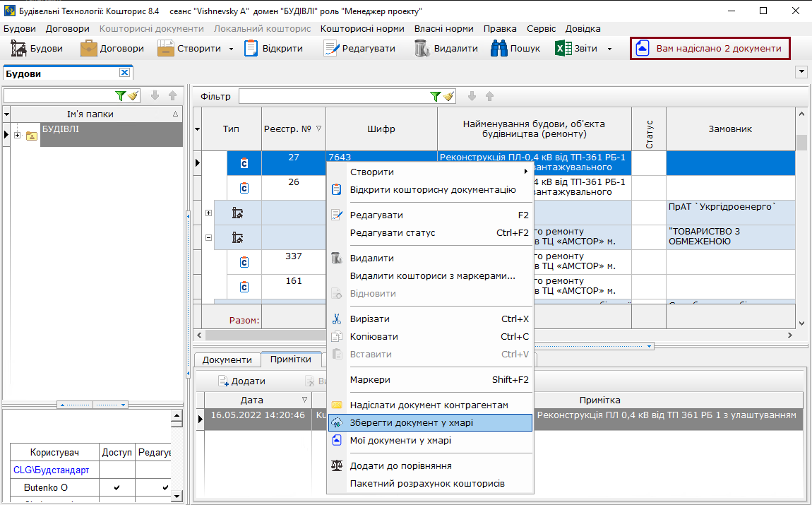The height and width of the screenshot is (505, 812).
Task: Open the Будови toolbar button
Action: pos(36,48)
